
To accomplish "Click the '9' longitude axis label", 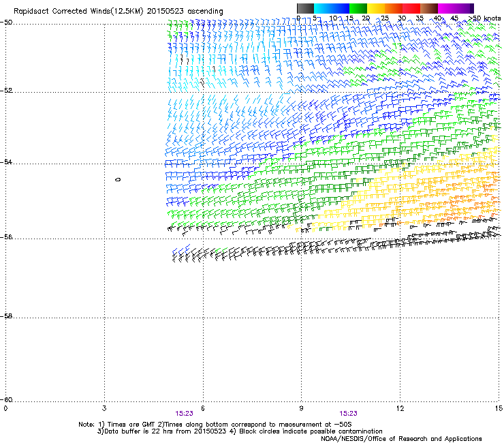I will pyautogui.click(x=301, y=408).
